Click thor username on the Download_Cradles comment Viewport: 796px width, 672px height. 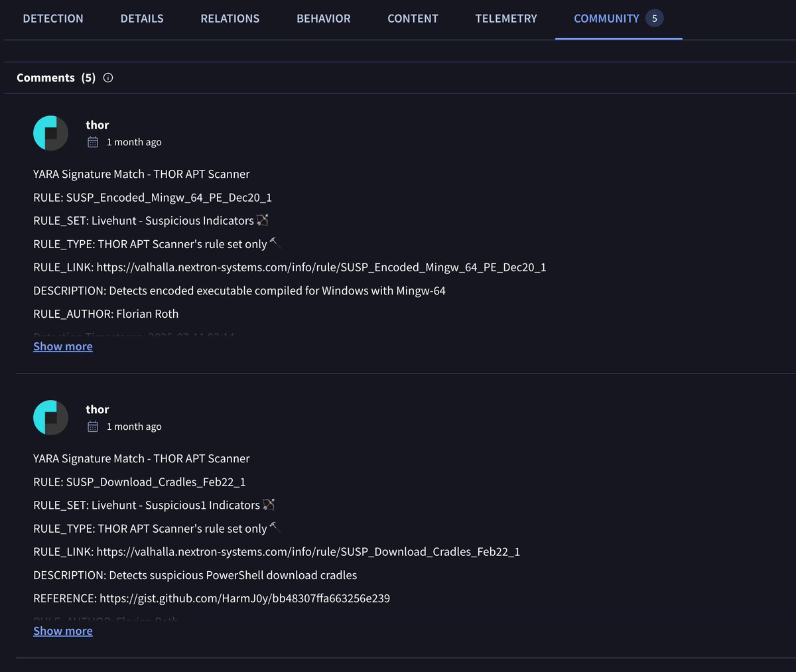pos(98,409)
